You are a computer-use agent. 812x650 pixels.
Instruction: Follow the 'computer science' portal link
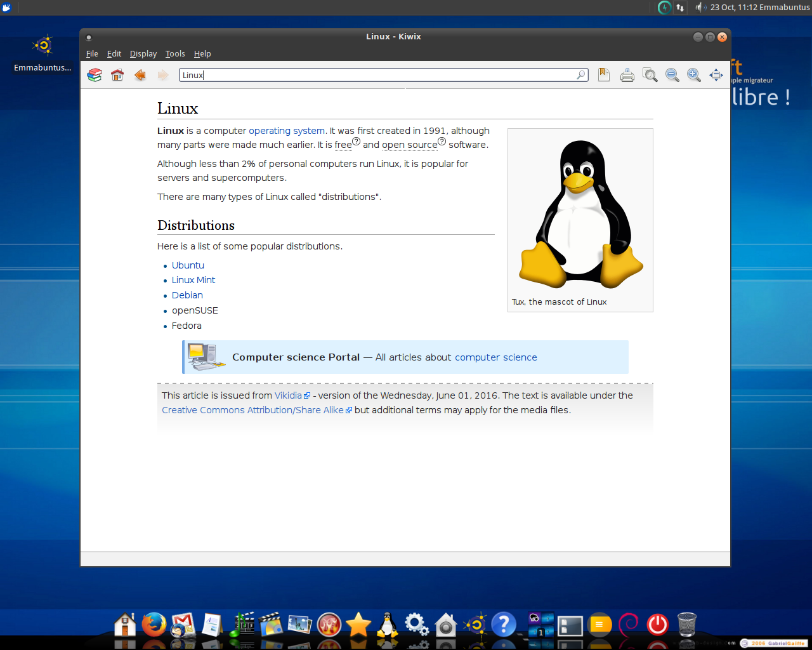(496, 357)
